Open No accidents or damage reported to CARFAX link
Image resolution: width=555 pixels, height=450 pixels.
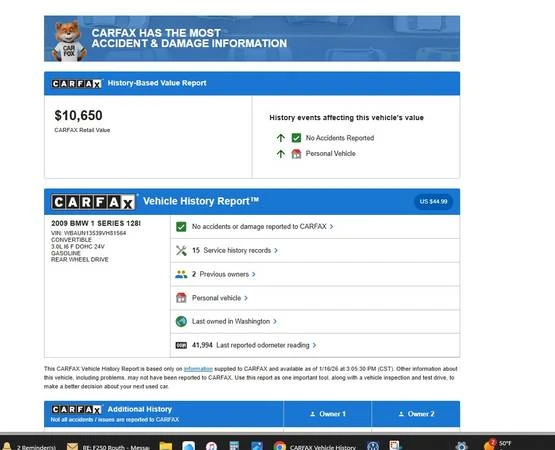[259, 227]
